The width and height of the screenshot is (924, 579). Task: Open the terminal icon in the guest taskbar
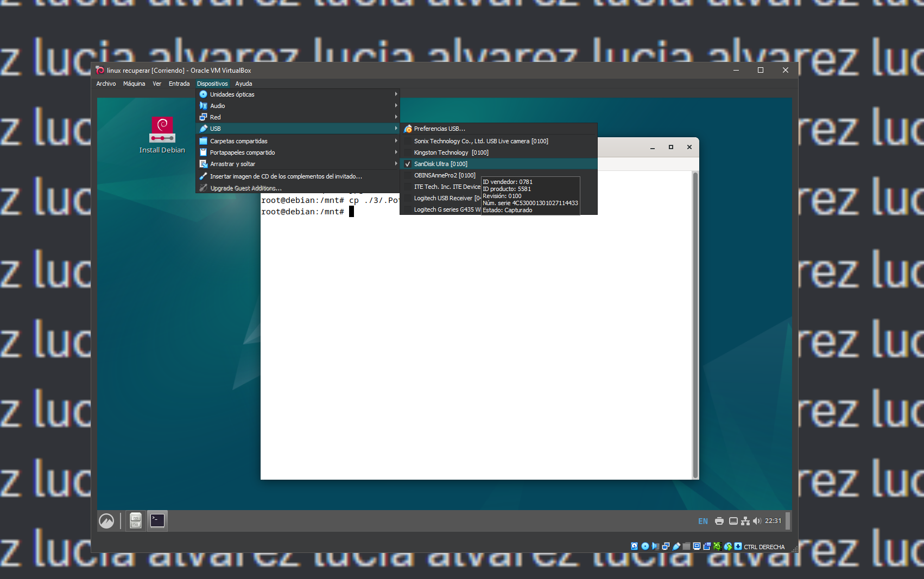tap(157, 520)
